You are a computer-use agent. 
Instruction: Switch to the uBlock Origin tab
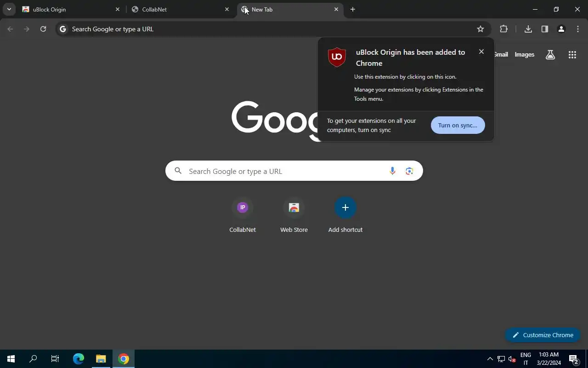(x=71, y=9)
